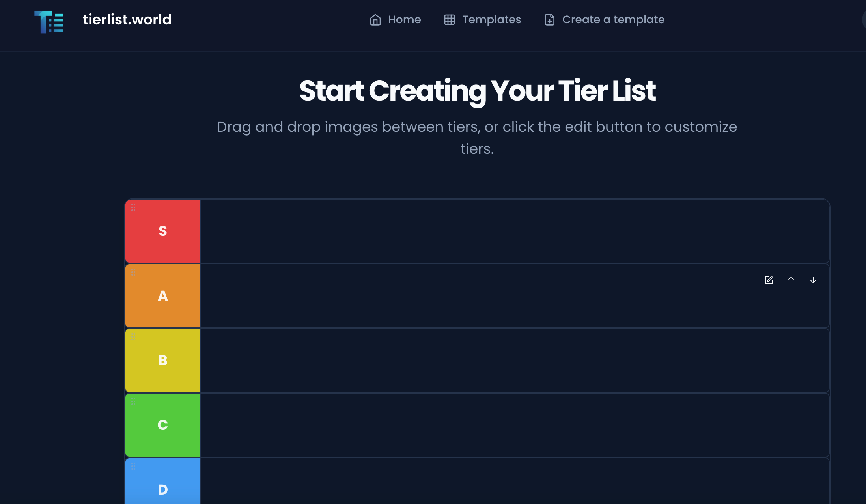This screenshot has height=504, width=866.
Task: Open the Templates nav item
Action: pyautogui.click(x=482, y=20)
